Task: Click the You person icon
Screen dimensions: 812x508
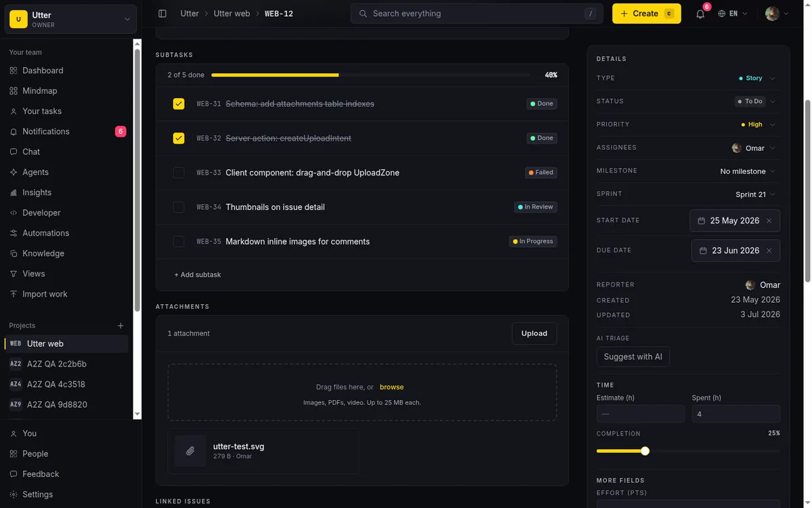Action: [x=14, y=433]
